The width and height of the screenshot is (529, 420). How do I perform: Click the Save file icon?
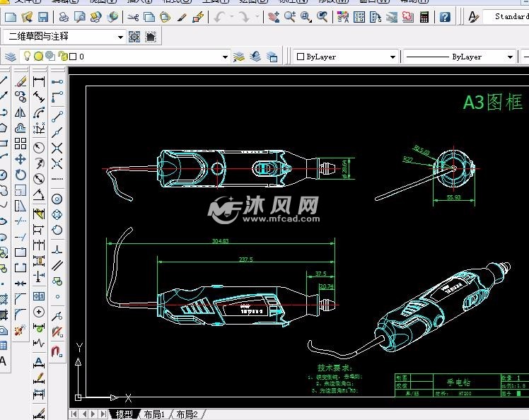pos(43,16)
